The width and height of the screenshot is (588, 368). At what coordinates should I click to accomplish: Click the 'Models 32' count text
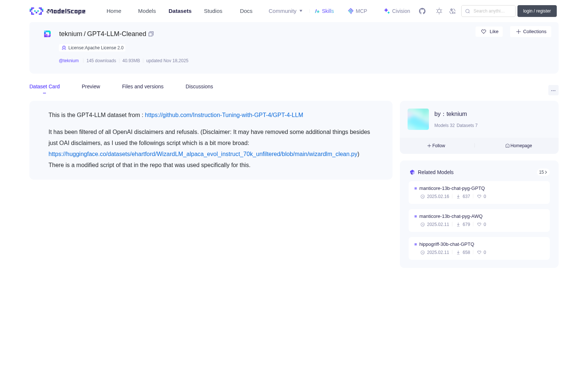coord(444,125)
